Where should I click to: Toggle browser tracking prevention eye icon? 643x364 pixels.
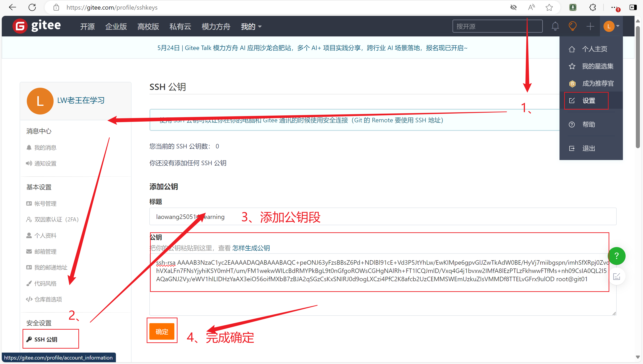click(514, 7)
